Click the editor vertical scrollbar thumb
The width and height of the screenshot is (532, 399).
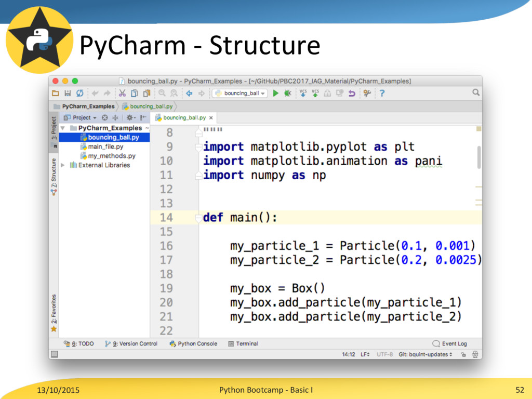click(x=478, y=157)
